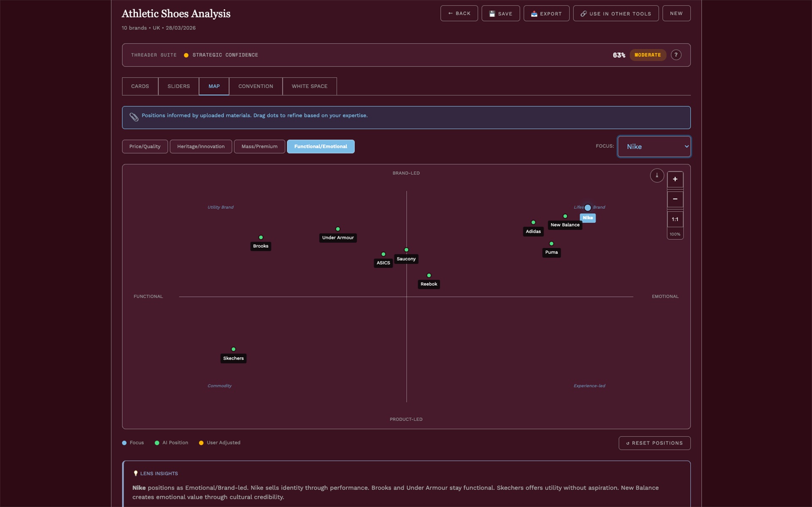Click the BRAND-LED axis label

point(406,173)
